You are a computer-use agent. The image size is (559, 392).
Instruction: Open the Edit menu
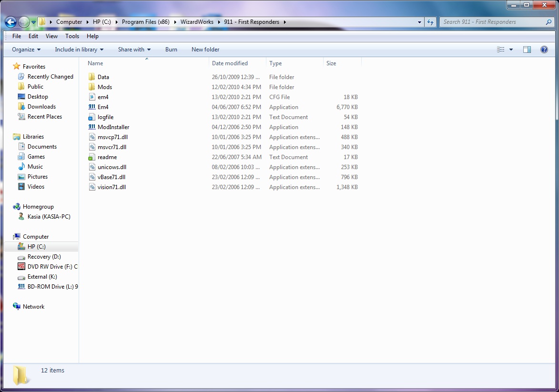pyautogui.click(x=33, y=36)
